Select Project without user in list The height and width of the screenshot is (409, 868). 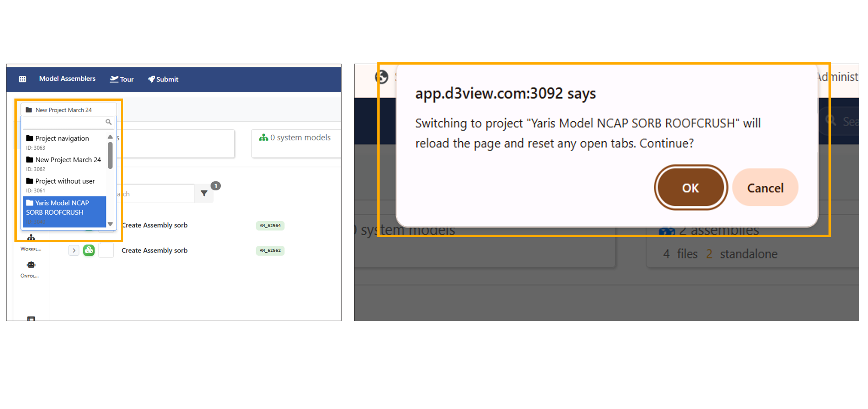(x=65, y=181)
